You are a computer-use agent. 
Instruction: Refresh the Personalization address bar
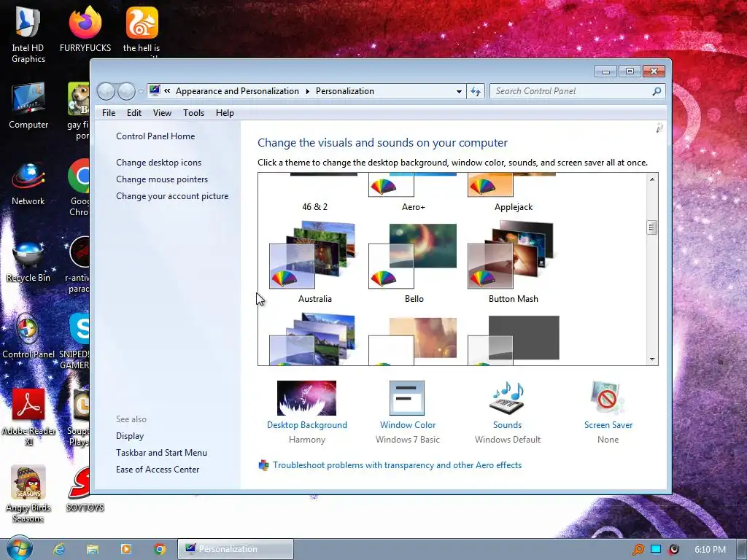(476, 91)
